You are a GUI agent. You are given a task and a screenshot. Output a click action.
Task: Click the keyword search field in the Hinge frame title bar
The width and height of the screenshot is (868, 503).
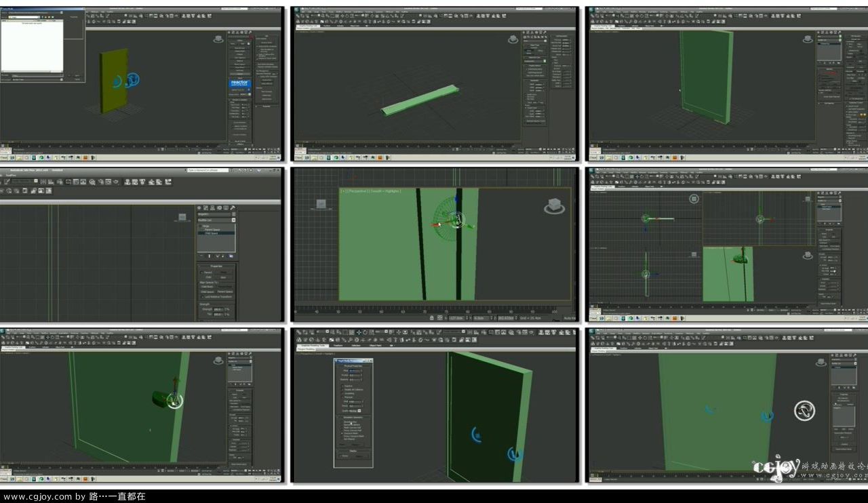(208, 170)
